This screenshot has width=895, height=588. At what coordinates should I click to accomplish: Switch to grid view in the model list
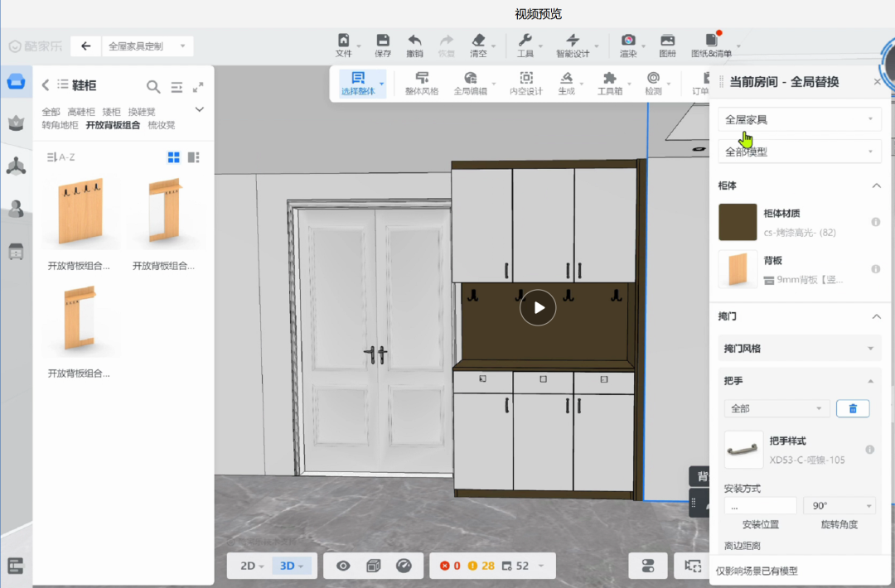[x=174, y=157]
